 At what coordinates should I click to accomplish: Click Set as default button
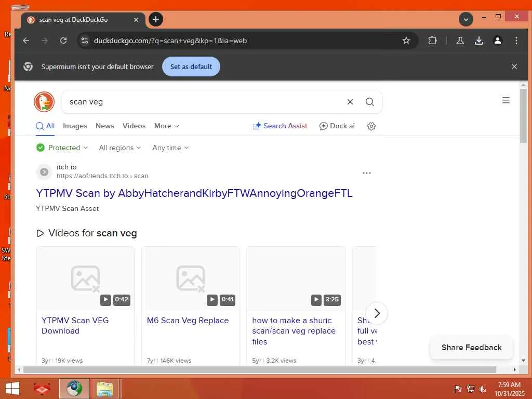pos(191,66)
